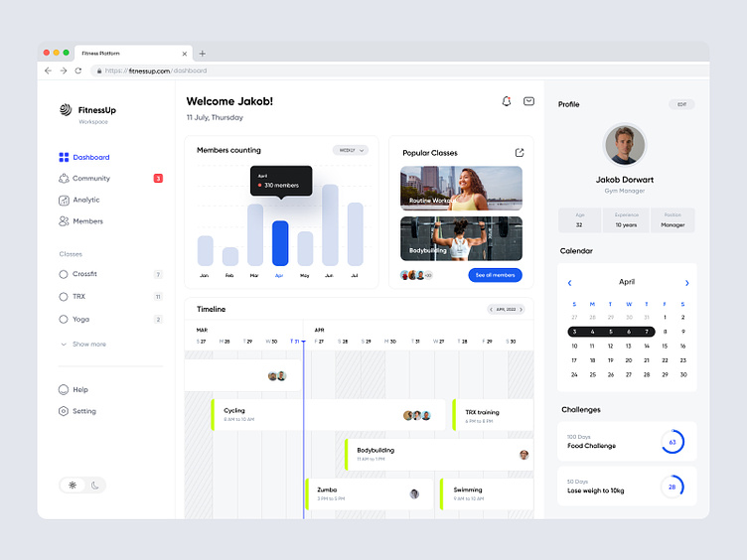Open Community in sidebar menu
This screenshot has height=560, width=747.
tap(90, 179)
